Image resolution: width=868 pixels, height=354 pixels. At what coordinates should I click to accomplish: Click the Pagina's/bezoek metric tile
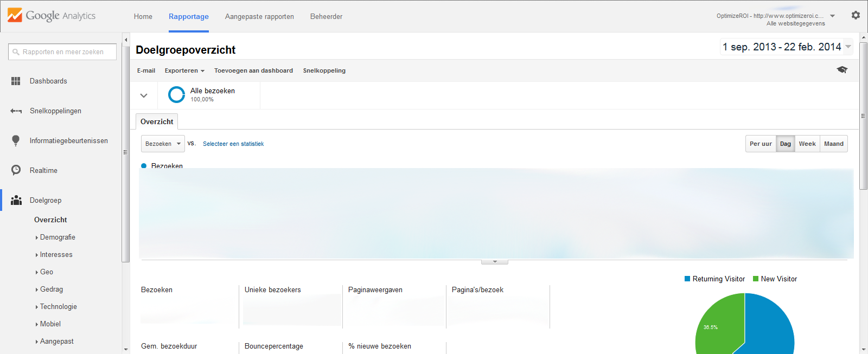pos(498,306)
